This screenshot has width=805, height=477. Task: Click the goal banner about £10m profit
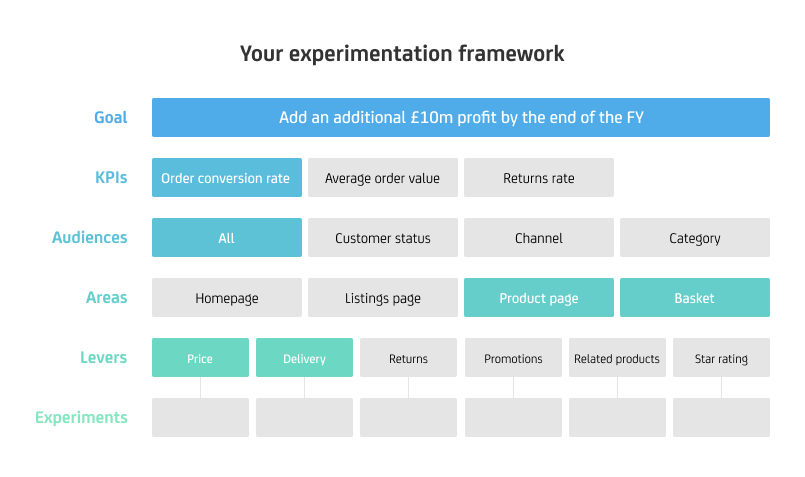(461, 118)
